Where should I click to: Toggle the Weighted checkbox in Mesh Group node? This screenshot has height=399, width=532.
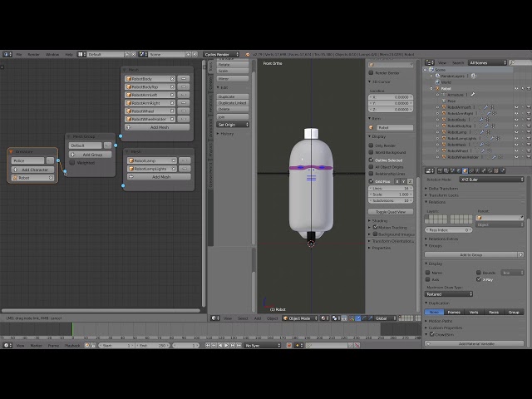[x=72, y=163]
